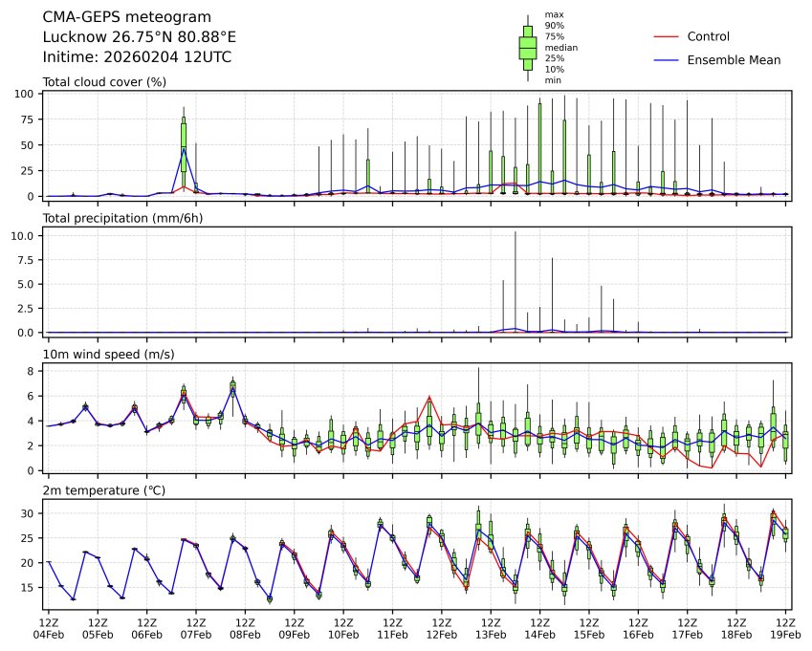
Task: Click the 'median' label in box-plot legend
Action: [560, 47]
